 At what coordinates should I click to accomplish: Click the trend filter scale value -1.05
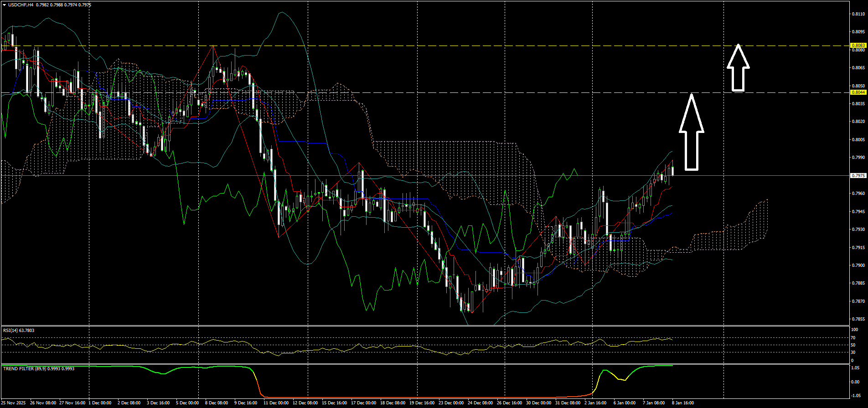point(856,396)
